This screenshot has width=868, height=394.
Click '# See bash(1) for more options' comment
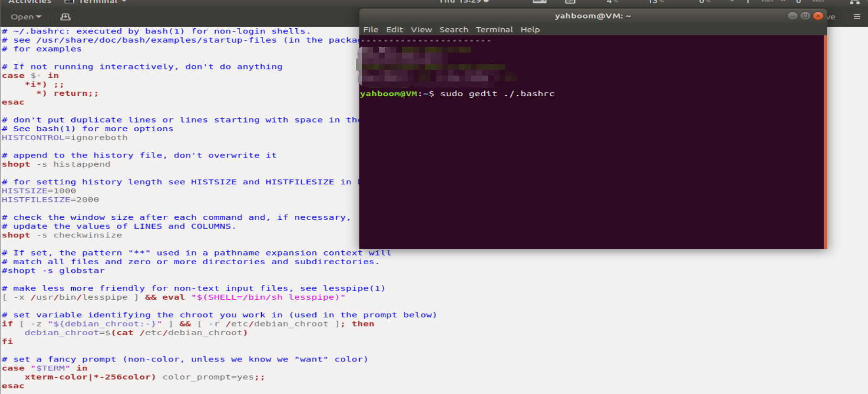pyautogui.click(x=88, y=129)
